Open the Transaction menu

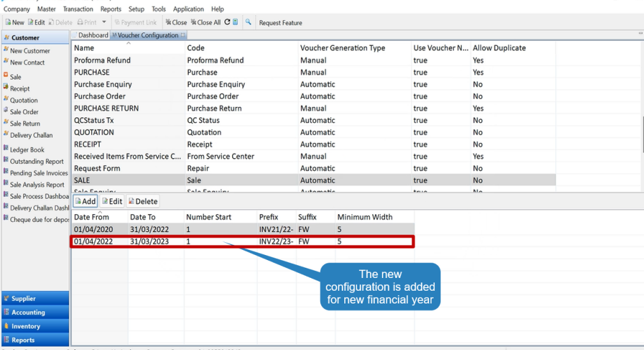pos(78,9)
